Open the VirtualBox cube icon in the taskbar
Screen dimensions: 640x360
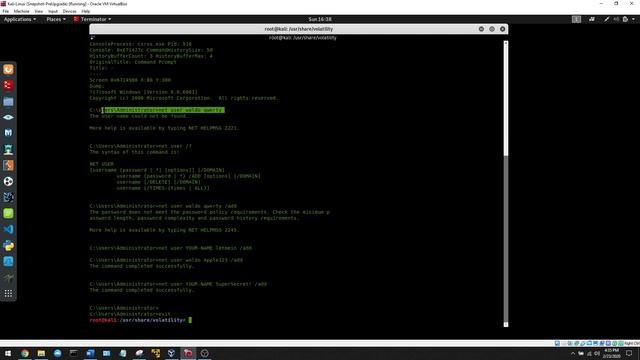click(x=171, y=353)
